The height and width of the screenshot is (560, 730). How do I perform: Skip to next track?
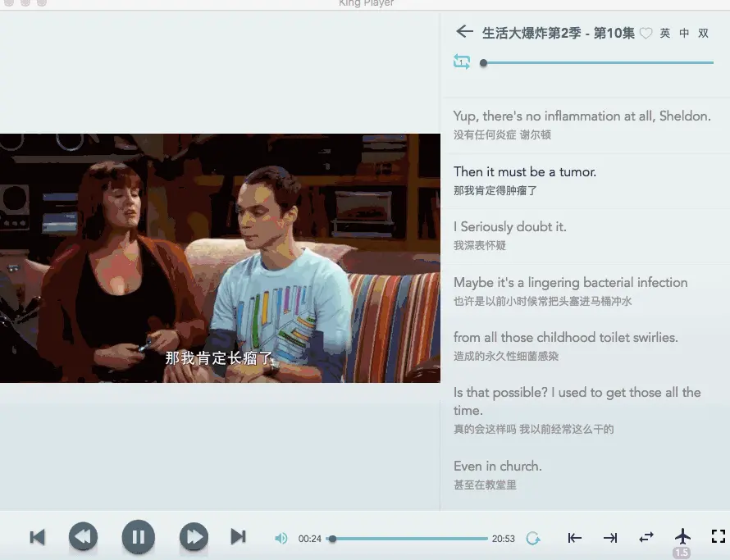[x=239, y=537]
